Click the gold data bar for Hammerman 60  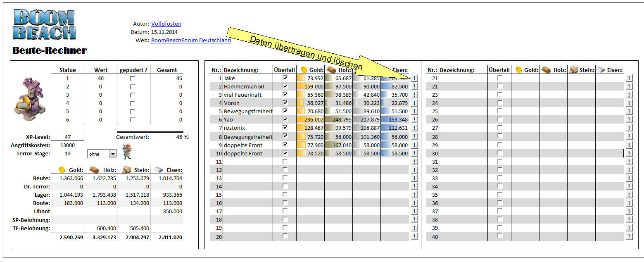point(310,86)
